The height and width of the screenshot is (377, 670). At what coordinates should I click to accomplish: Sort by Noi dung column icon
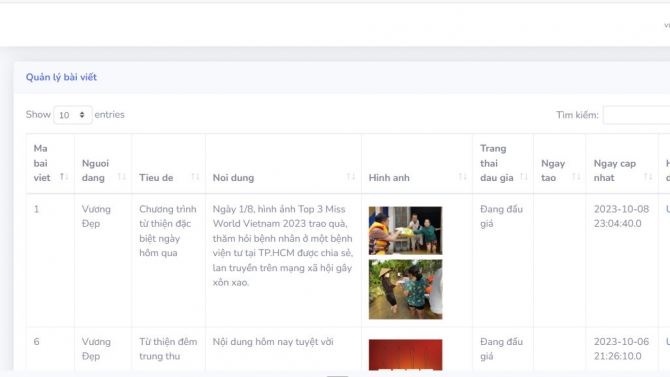(351, 177)
